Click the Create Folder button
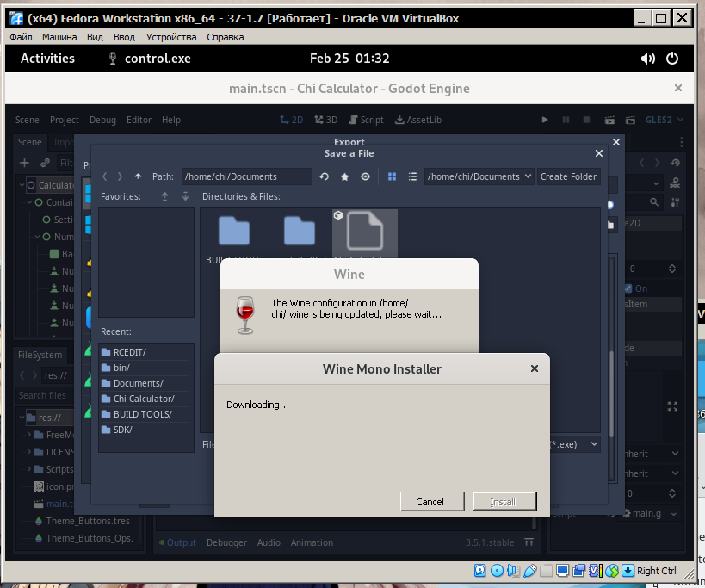705x588 pixels. (568, 176)
